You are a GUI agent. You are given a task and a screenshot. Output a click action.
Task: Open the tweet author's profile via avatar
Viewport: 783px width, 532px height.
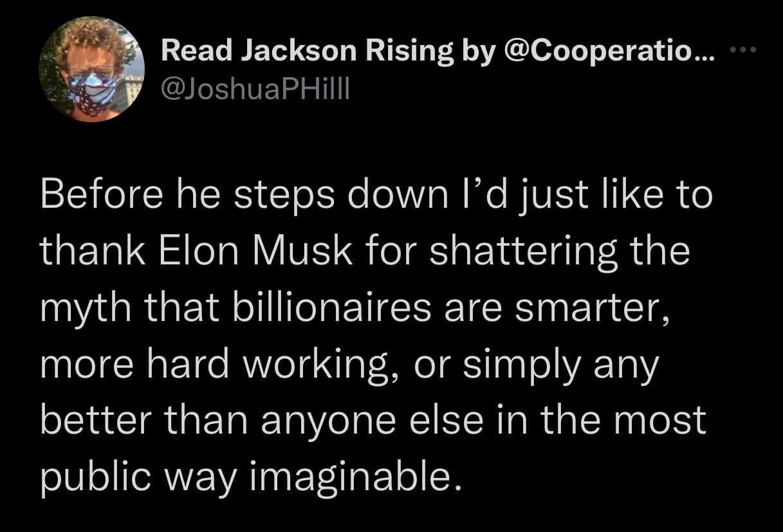(x=90, y=69)
